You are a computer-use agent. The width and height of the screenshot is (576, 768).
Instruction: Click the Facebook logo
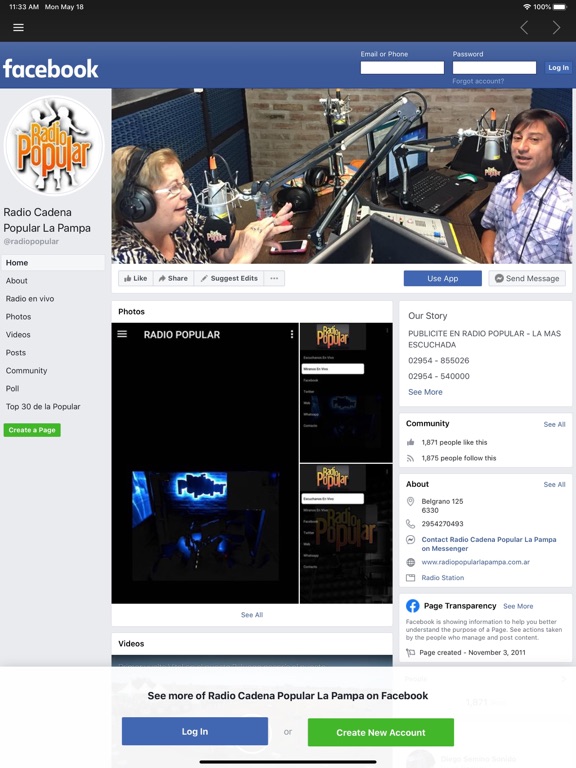50,69
